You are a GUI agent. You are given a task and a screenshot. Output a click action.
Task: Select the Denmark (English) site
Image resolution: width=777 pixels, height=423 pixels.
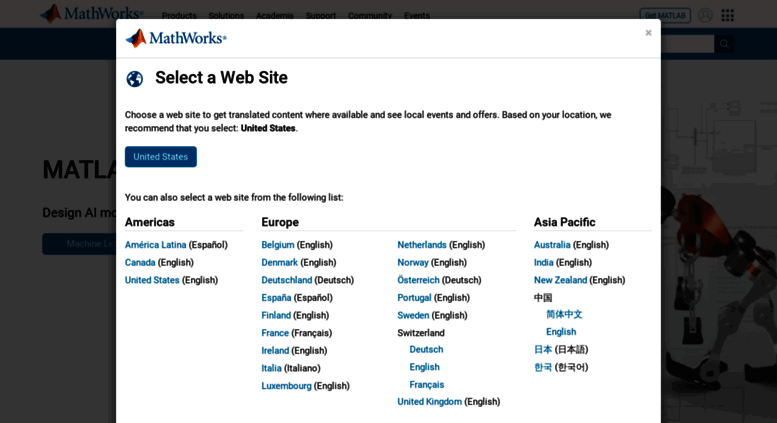click(x=279, y=263)
